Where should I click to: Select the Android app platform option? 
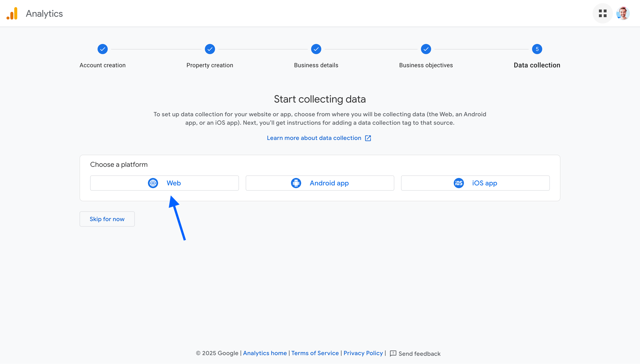pyautogui.click(x=320, y=183)
